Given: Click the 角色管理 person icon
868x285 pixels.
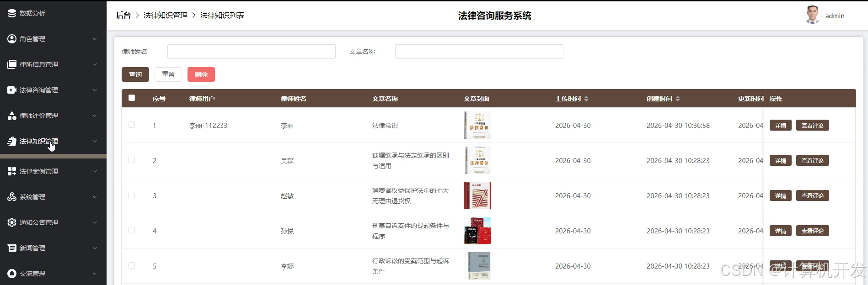Looking at the screenshot, I should (x=12, y=39).
